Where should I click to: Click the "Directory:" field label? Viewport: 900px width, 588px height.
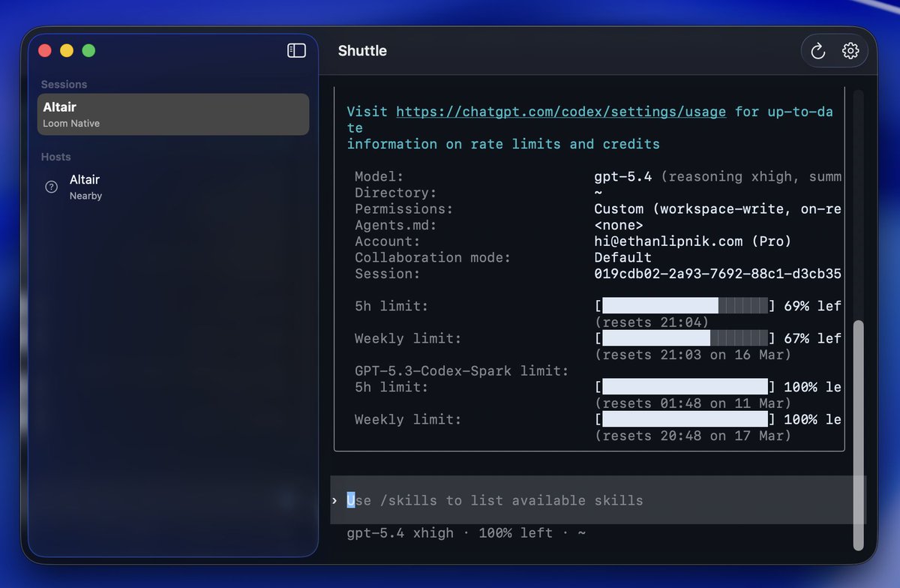[x=396, y=193]
